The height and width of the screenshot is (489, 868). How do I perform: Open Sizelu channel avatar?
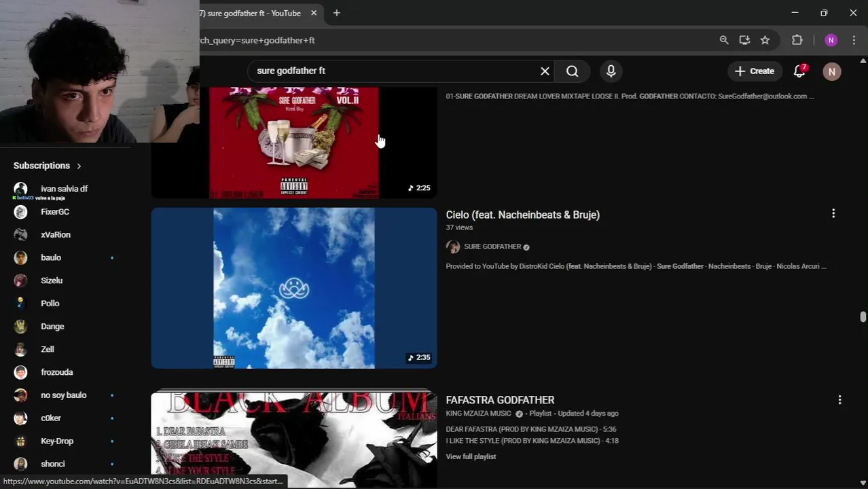(20, 280)
